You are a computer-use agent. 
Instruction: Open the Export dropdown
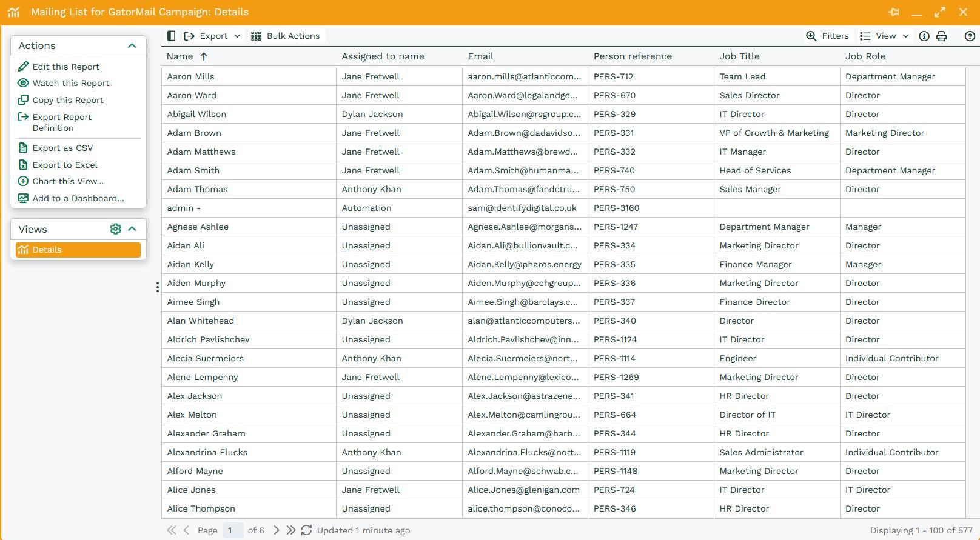(x=213, y=36)
